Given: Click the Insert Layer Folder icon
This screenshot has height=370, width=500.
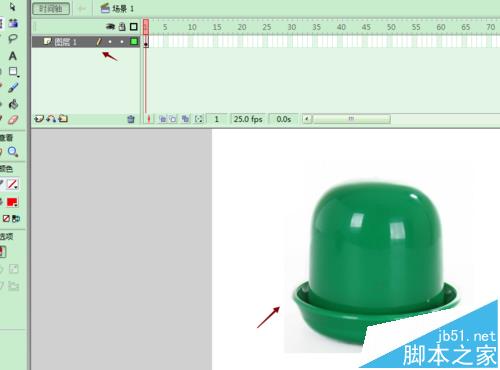Looking at the screenshot, I should click(63, 119).
